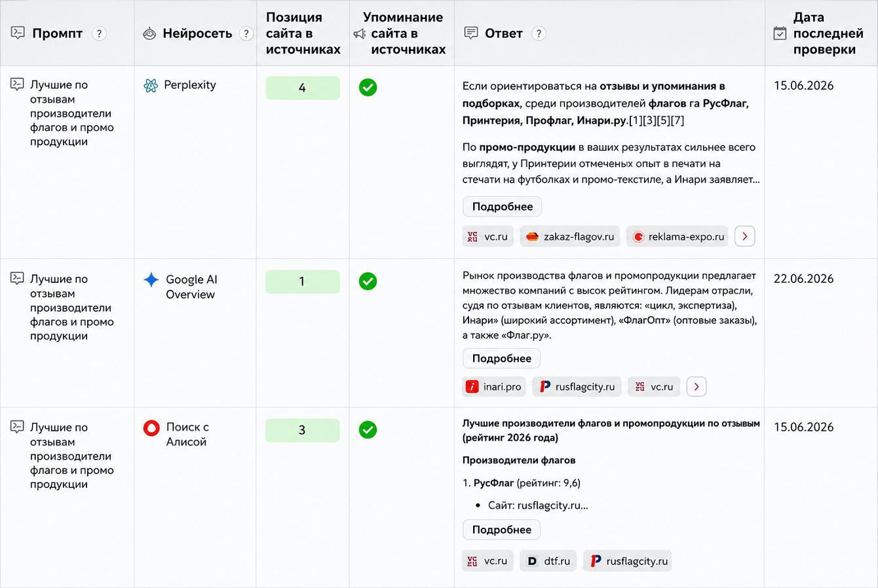Viewport: 878px width, 588px height.
Task: Open Подробнее in the Google AI Overview answer
Action: [502, 358]
